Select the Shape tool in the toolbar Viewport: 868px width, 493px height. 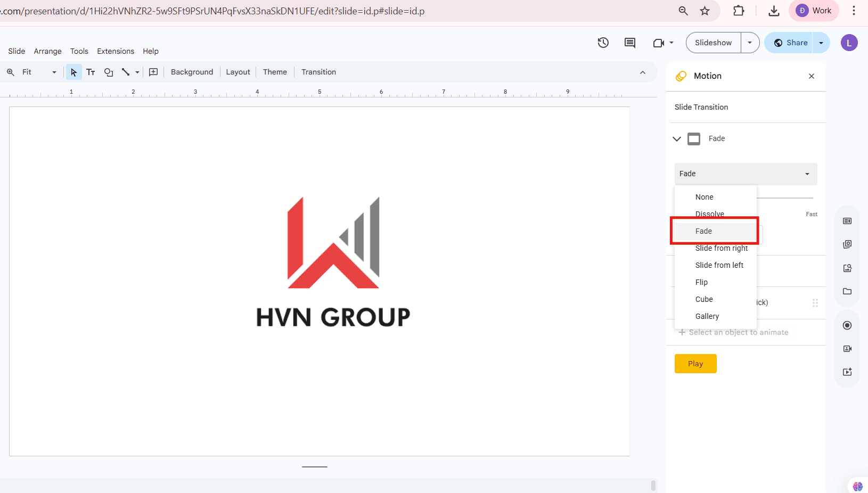pyautogui.click(x=109, y=72)
